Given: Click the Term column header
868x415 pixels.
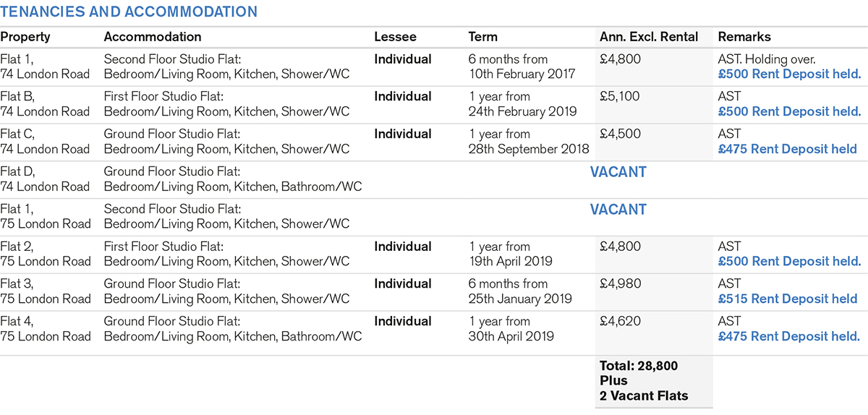Looking at the screenshot, I should click(483, 37).
